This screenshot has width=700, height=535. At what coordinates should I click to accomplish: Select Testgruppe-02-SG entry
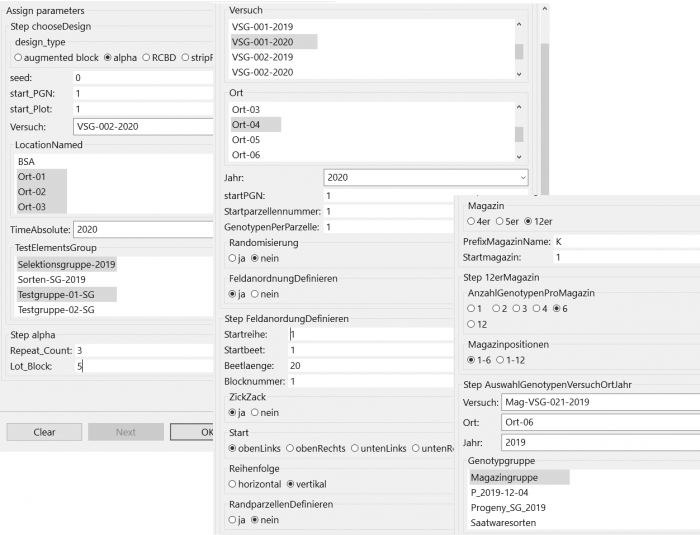[56, 310]
